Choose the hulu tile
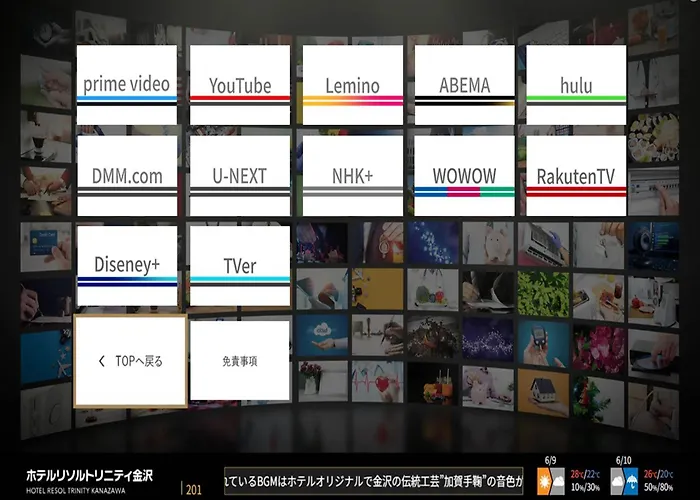The height and width of the screenshot is (500, 700). coord(576,85)
